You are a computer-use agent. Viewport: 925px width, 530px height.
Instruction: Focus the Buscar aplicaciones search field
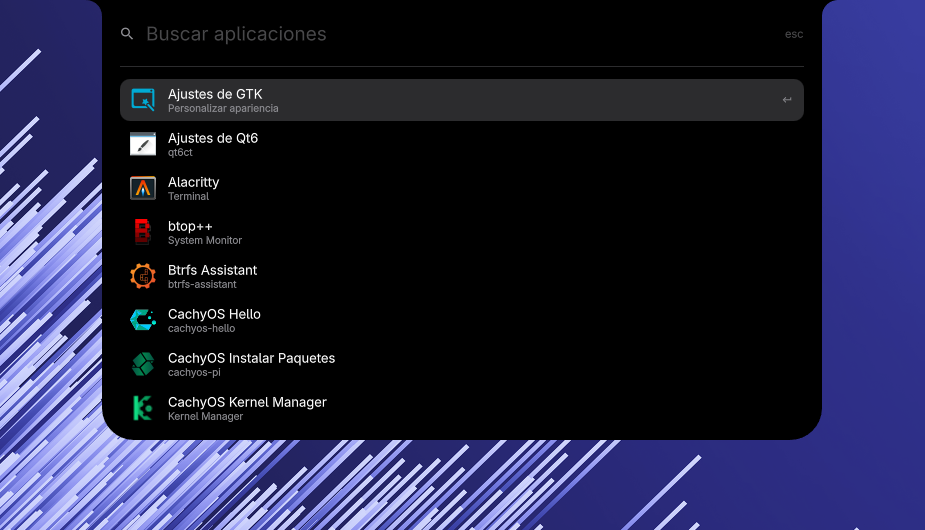[461, 34]
